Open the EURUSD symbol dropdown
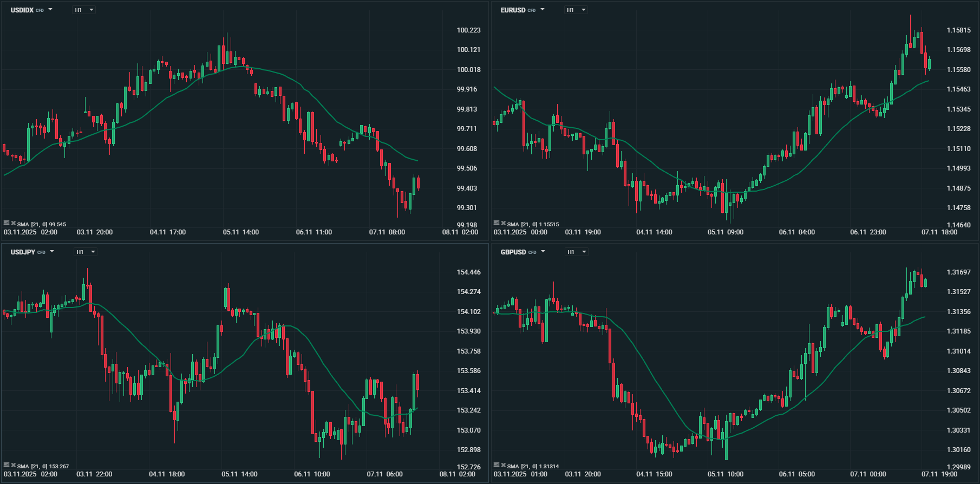Image resolution: width=980 pixels, height=484 pixels. click(543, 10)
